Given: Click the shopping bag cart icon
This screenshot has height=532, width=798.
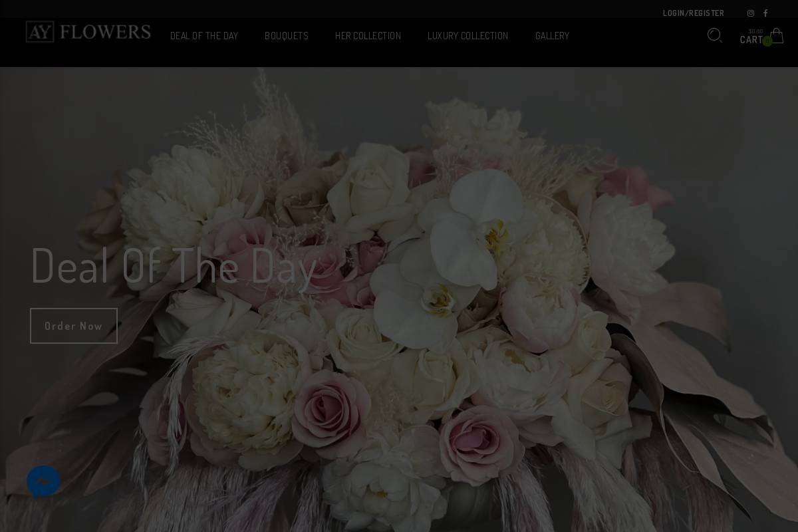Looking at the screenshot, I should coord(776,36).
